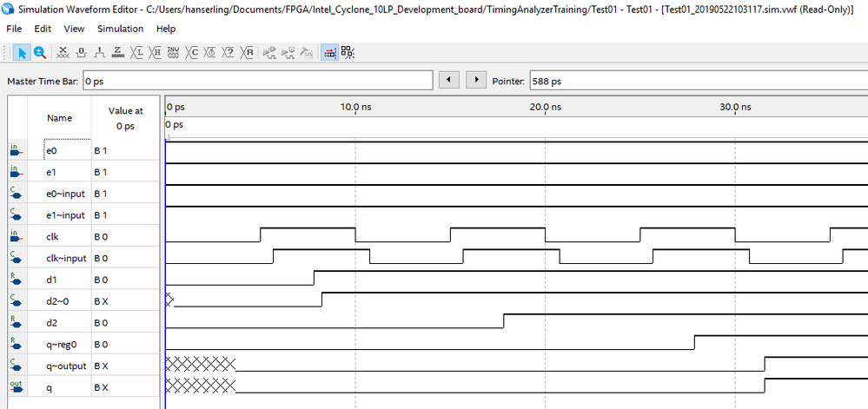Image resolution: width=868 pixels, height=409 pixels.
Task: Click input pin icon beside clk
Action: coord(16,236)
